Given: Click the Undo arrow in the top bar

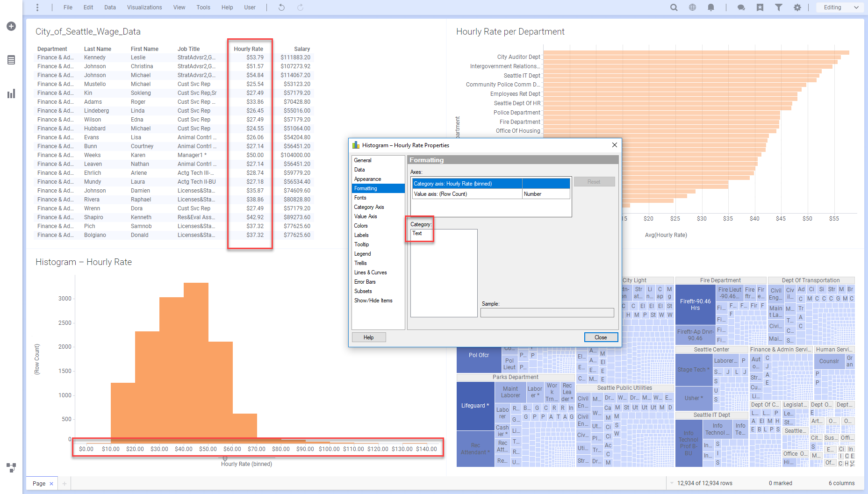Looking at the screenshot, I should [x=281, y=7].
